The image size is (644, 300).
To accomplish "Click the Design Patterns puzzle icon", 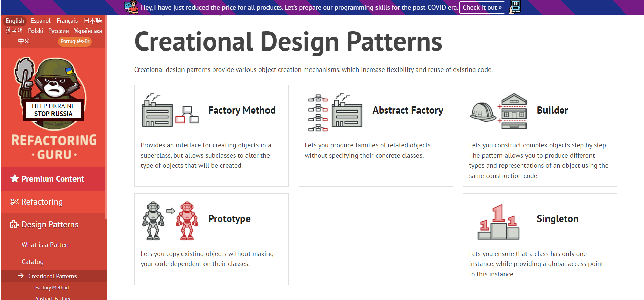I will tap(15, 224).
